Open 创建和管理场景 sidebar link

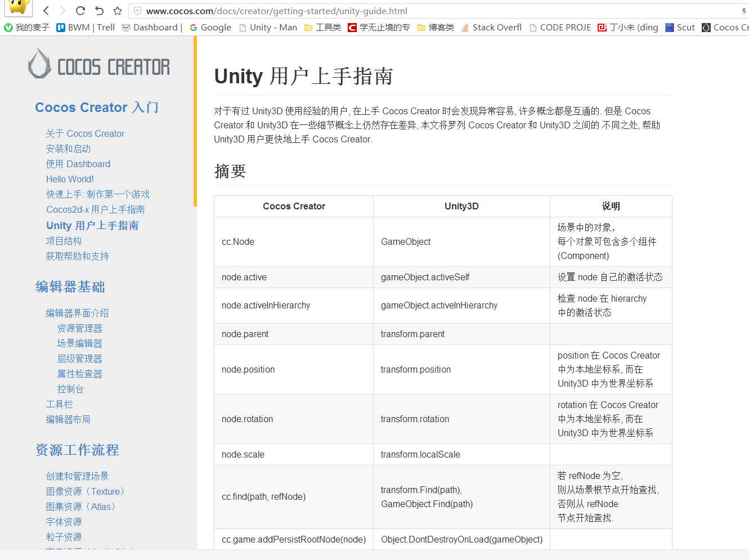[x=77, y=476]
